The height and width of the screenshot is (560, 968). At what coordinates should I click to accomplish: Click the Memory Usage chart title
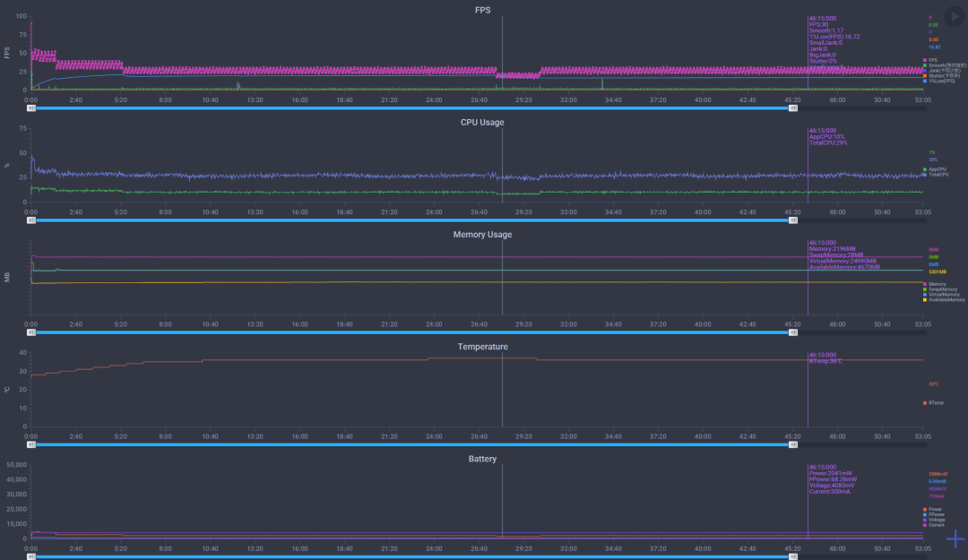click(x=482, y=235)
